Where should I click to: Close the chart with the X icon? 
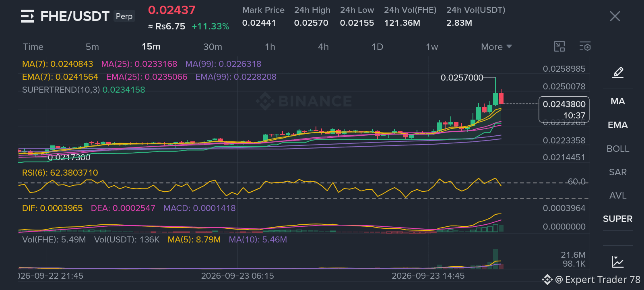coord(615,16)
